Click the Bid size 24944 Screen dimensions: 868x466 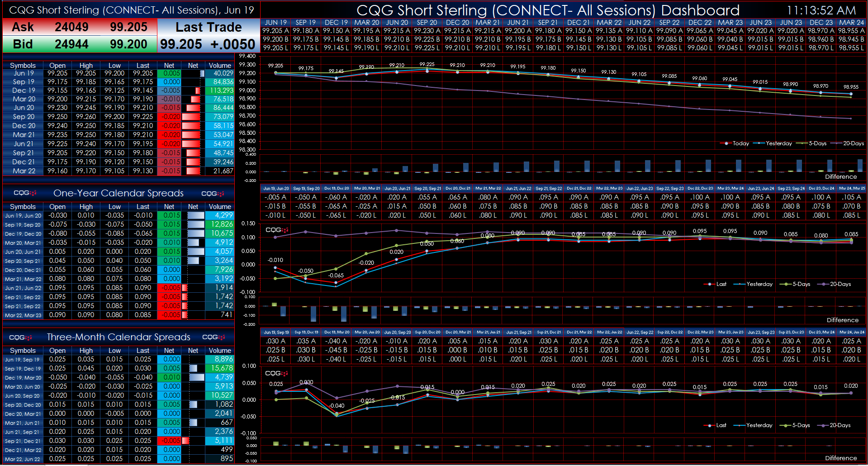click(x=71, y=44)
